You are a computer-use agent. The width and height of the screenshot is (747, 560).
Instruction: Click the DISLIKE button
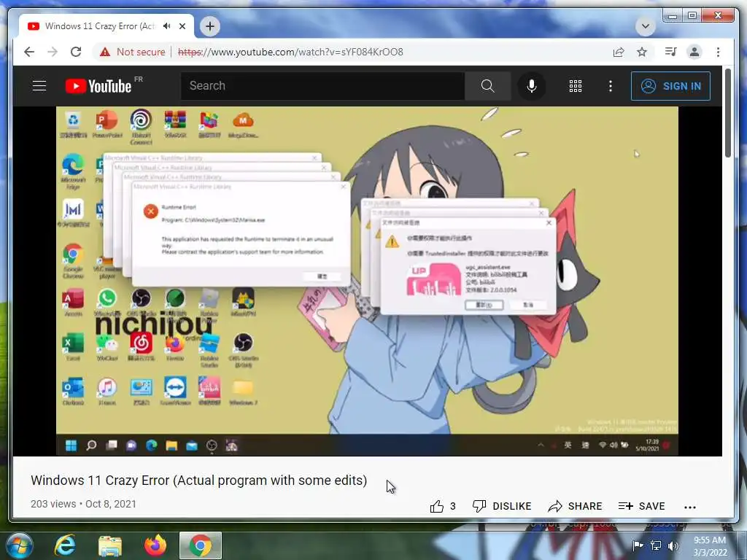tap(501, 506)
